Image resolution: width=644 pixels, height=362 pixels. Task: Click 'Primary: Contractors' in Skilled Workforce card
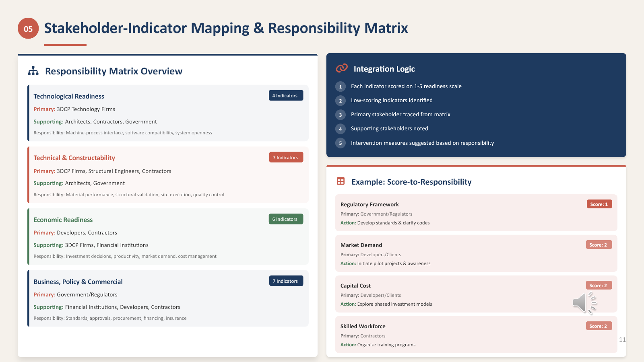(x=363, y=336)
